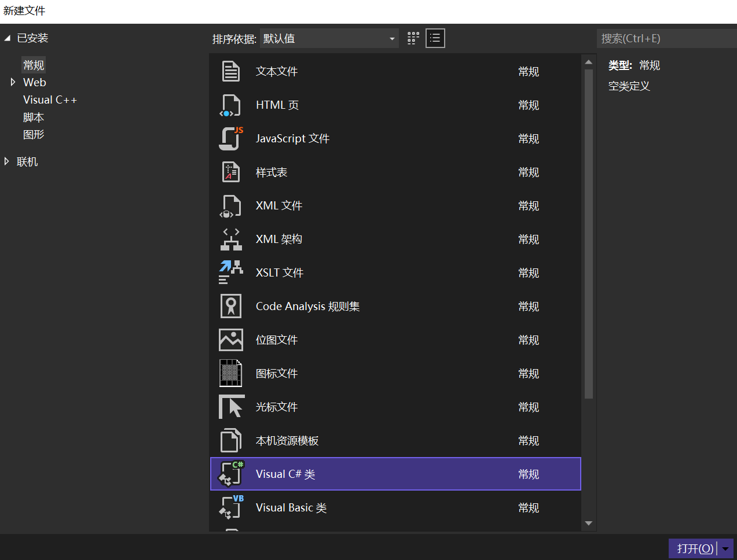Expand the 联机 online section
The image size is (737, 560).
point(7,162)
